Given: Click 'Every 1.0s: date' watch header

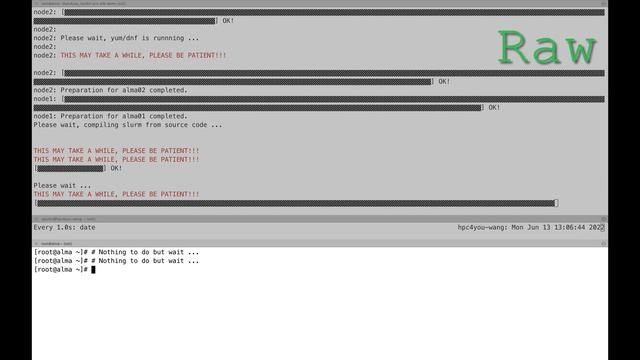Looking at the screenshot, I should (64, 228).
